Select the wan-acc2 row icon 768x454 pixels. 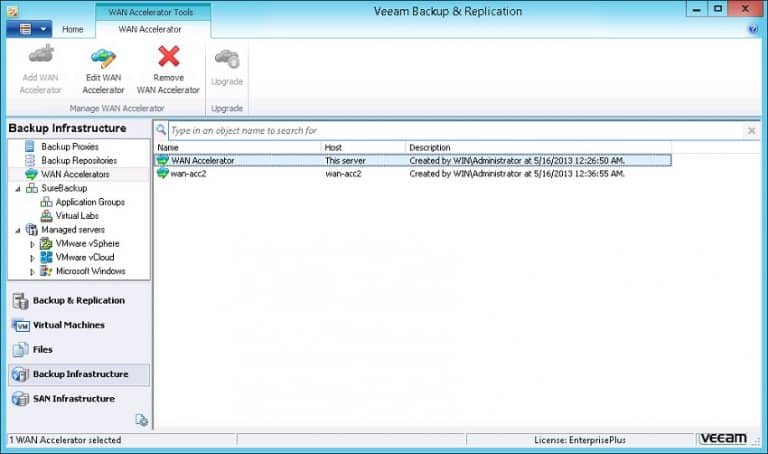point(163,173)
